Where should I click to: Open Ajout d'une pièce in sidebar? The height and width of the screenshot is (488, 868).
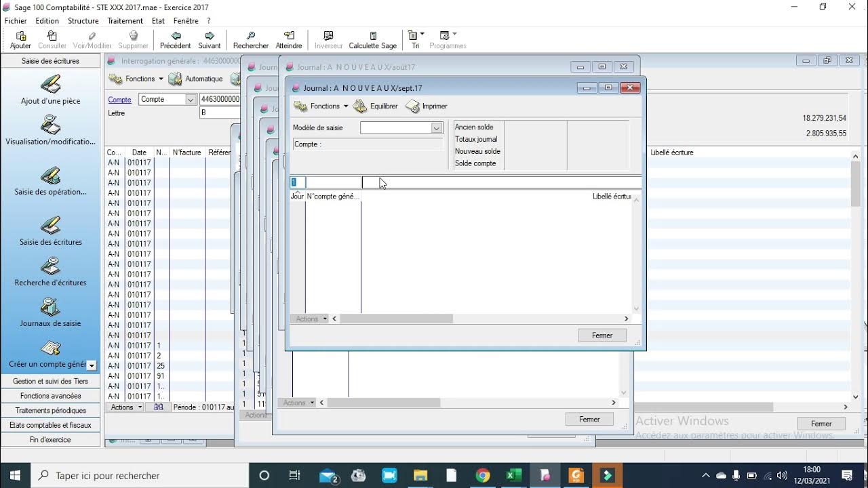pos(51,90)
